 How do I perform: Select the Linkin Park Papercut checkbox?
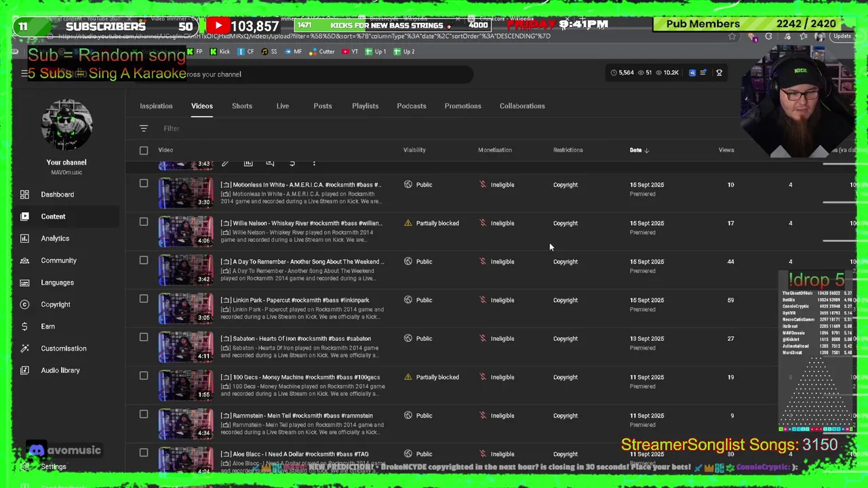144,299
